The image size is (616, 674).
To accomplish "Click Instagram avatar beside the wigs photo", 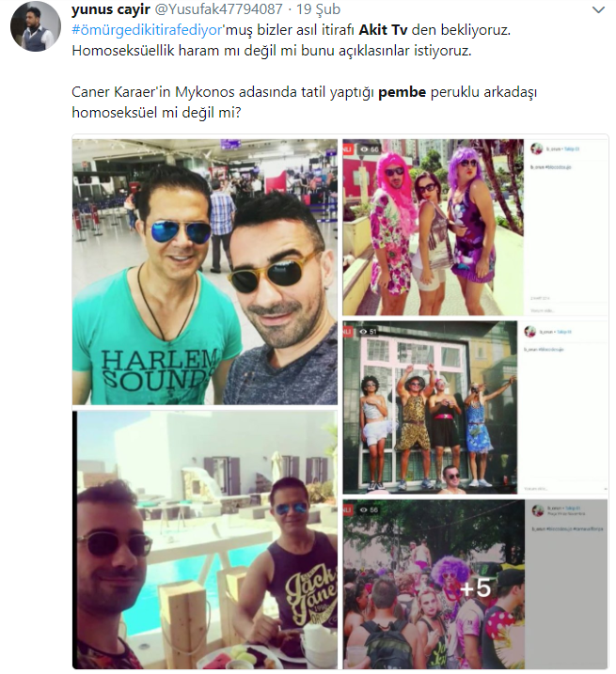I will tap(536, 149).
